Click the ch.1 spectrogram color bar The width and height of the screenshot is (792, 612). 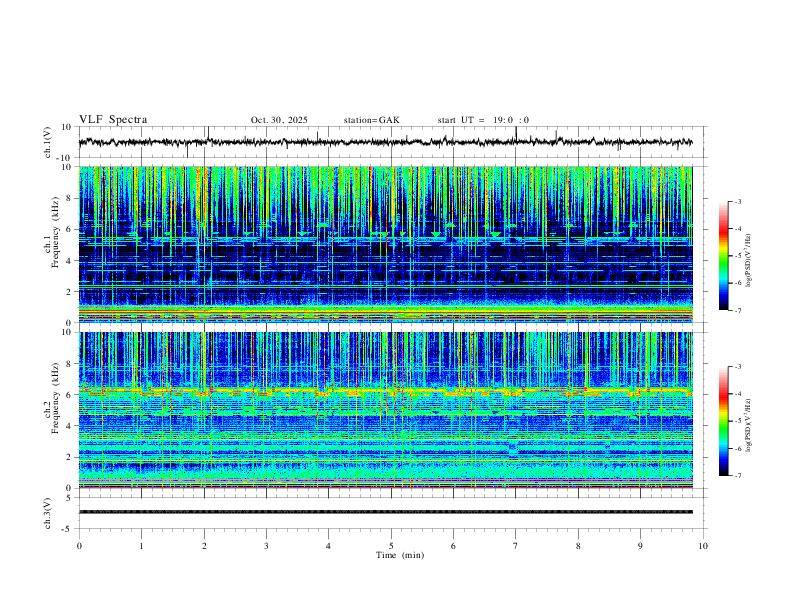[723, 256]
